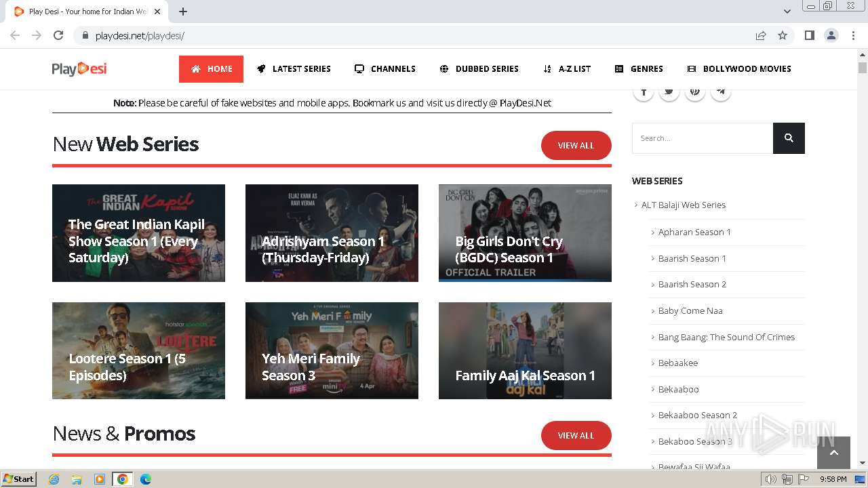Open DUBBED SERIES menu
This screenshot has height=488, width=868.
[x=479, y=69]
